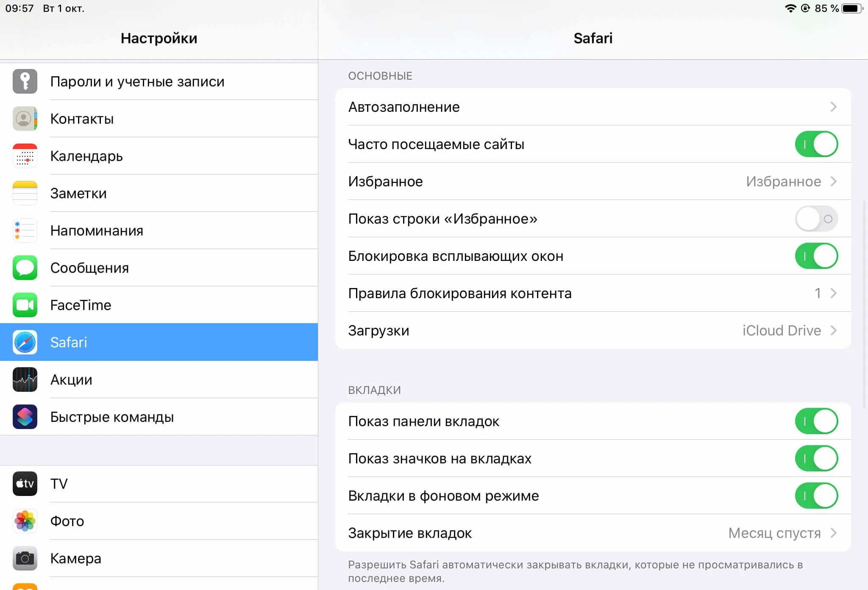Image resolution: width=868 pixels, height=590 pixels.
Task: Tap the red Calendar icon
Action: (25, 156)
